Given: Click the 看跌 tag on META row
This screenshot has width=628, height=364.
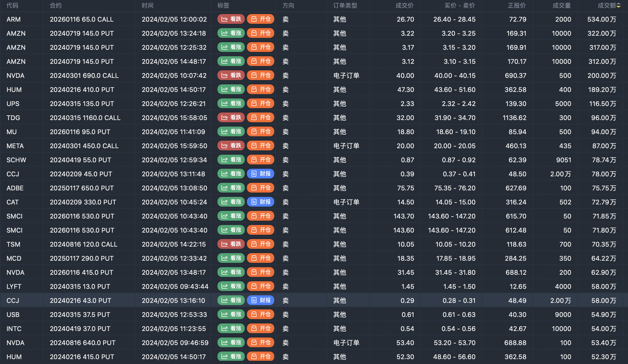Looking at the screenshot, I should 231,146.
